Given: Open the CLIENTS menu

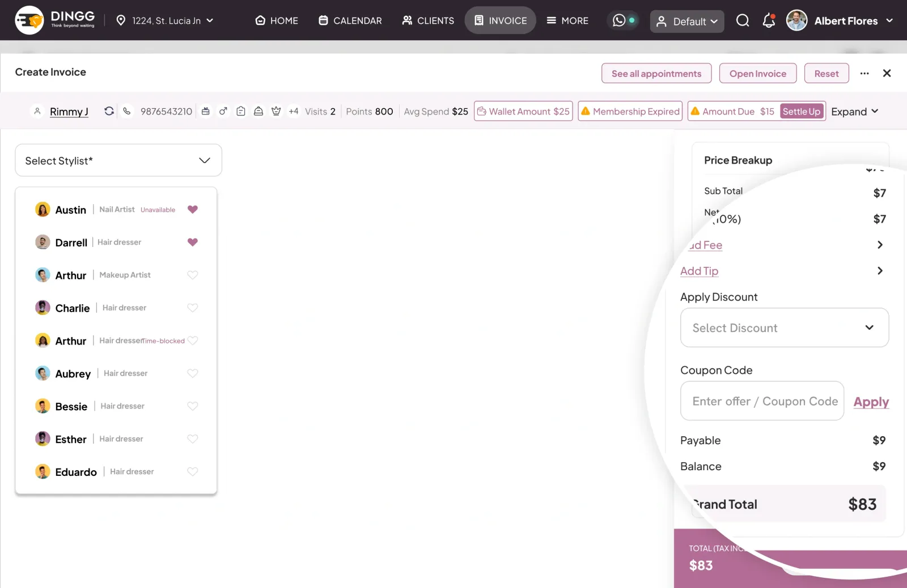Looking at the screenshot, I should pyautogui.click(x=428, y=21).
